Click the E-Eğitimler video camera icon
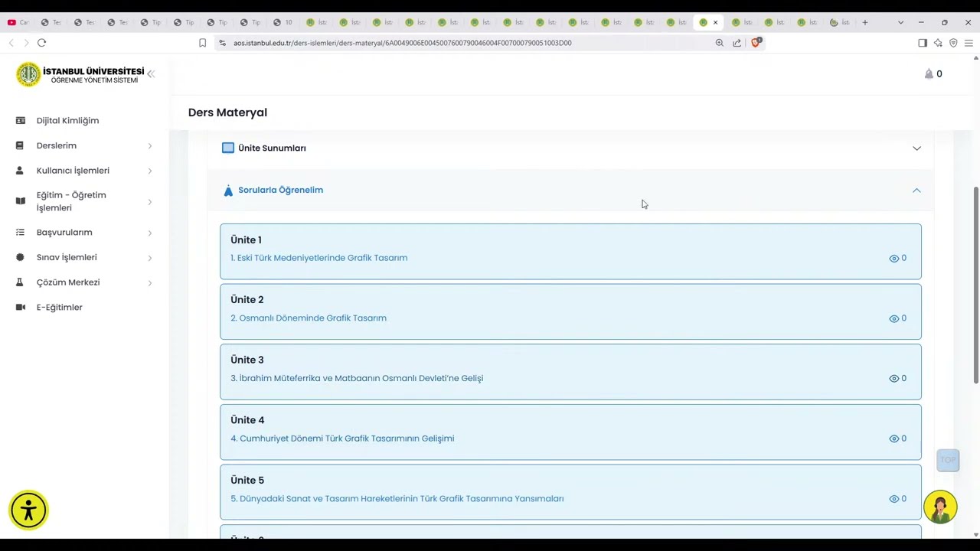980x551 pixels. (x=21, y=307)
